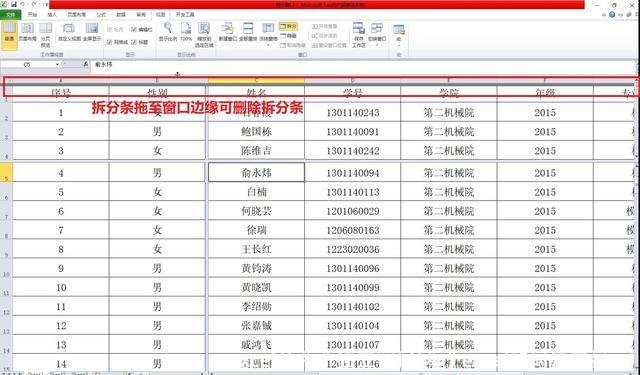Open Custom Views (自定义视图)
640x375 pixels.
pos(70,33)
